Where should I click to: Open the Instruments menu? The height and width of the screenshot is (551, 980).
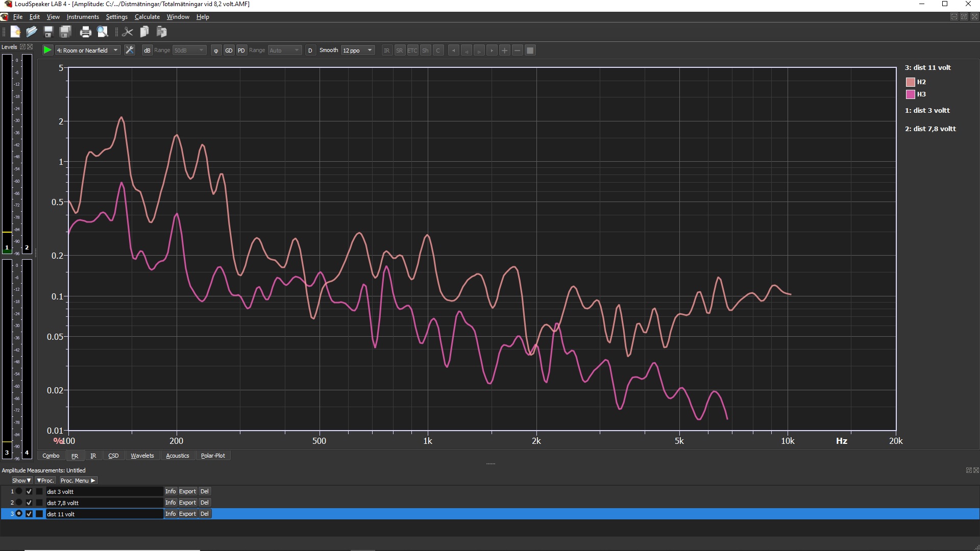click(83, 17)
